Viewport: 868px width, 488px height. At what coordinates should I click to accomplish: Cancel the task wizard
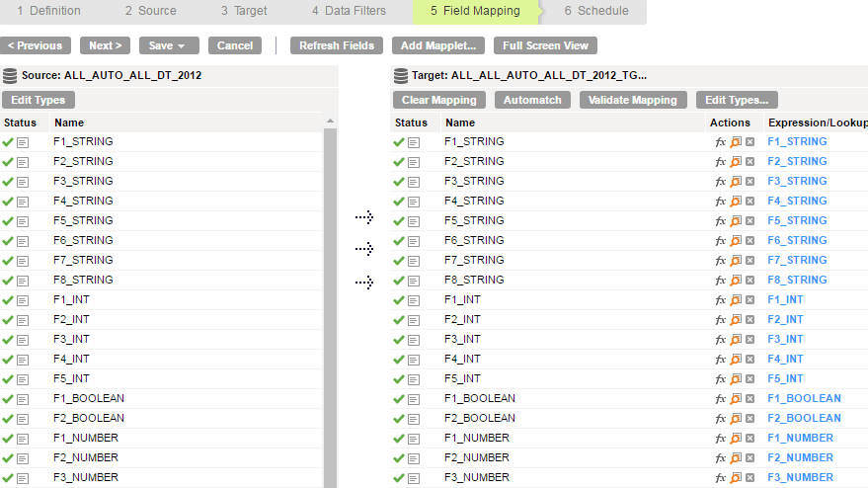pos(235,45)
